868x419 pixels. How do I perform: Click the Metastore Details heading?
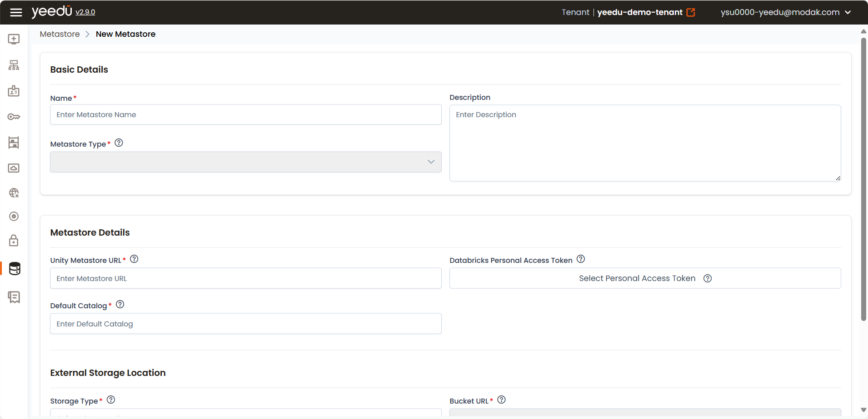pyautogui.click(x=90, y=232)
